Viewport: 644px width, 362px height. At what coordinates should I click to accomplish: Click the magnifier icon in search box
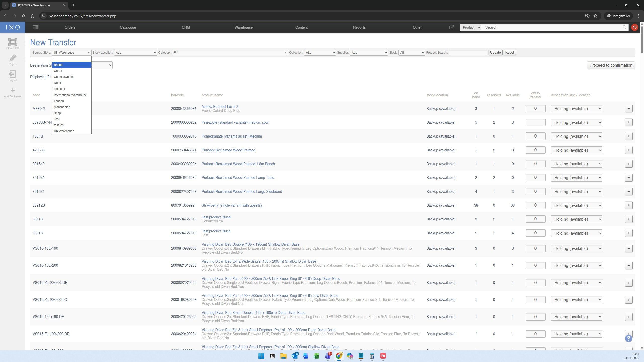point(624,27)
